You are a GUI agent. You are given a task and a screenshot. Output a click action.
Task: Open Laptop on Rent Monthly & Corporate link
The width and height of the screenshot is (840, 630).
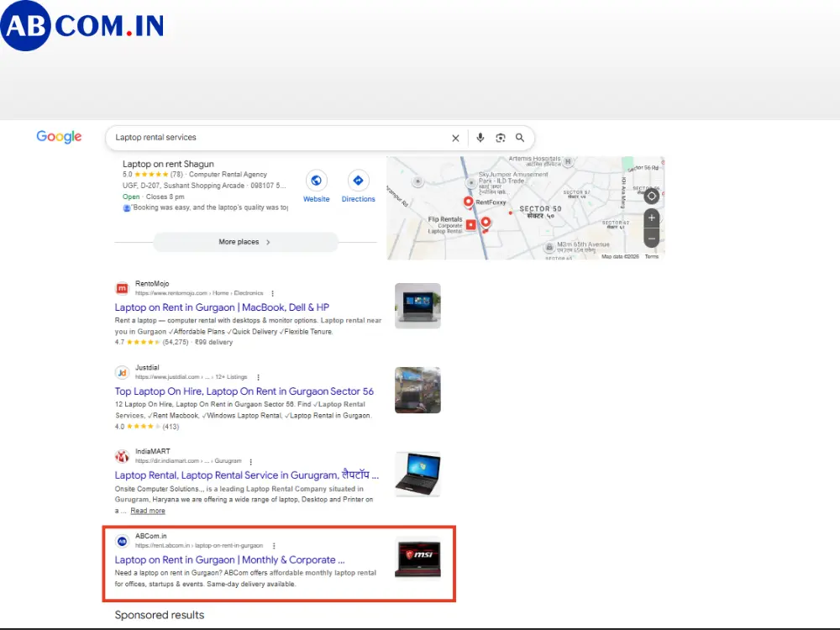click(229, 559)
